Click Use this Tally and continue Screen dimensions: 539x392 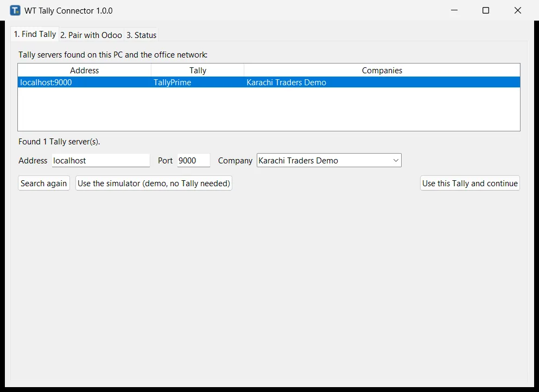pyautogui.click(x=470, y=184)
